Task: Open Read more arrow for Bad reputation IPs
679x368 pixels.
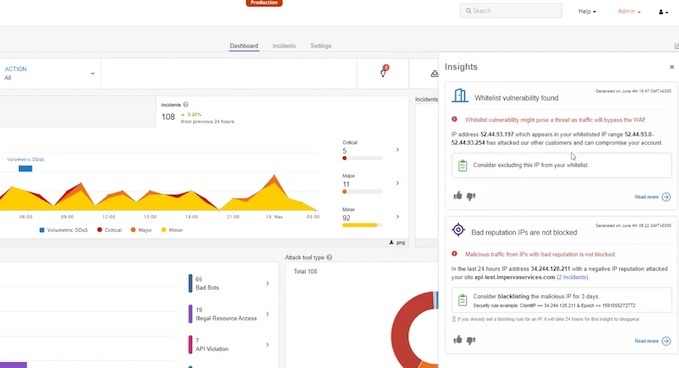Action: (x=666, y=341)
